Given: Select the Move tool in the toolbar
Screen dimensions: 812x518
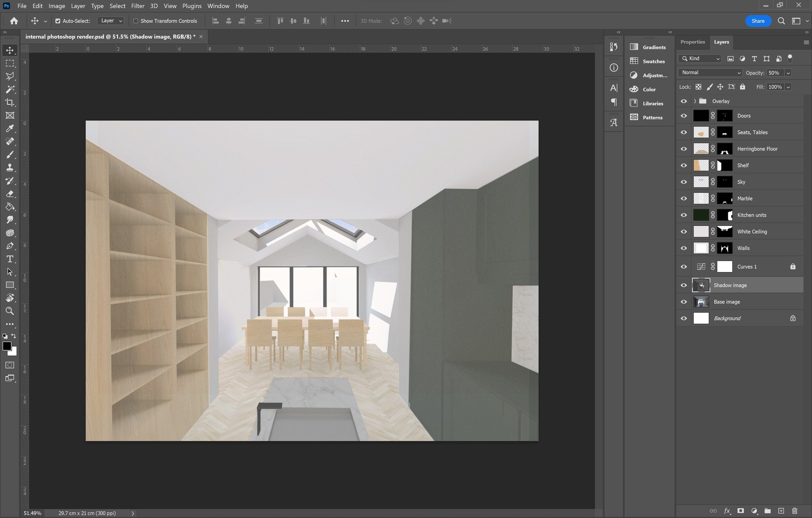Looking at the screenshot, I should pyautogui.click(x=10, y=50).
